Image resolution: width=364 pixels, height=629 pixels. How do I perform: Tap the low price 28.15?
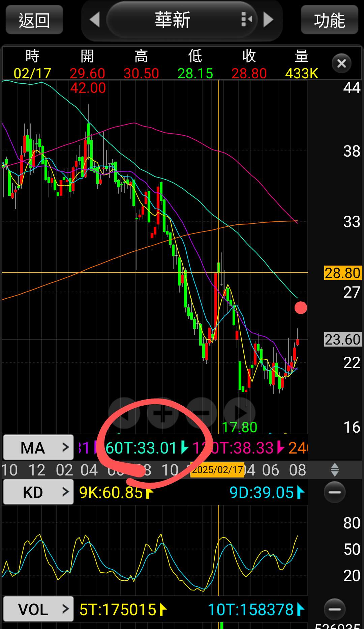coord(195,73)
